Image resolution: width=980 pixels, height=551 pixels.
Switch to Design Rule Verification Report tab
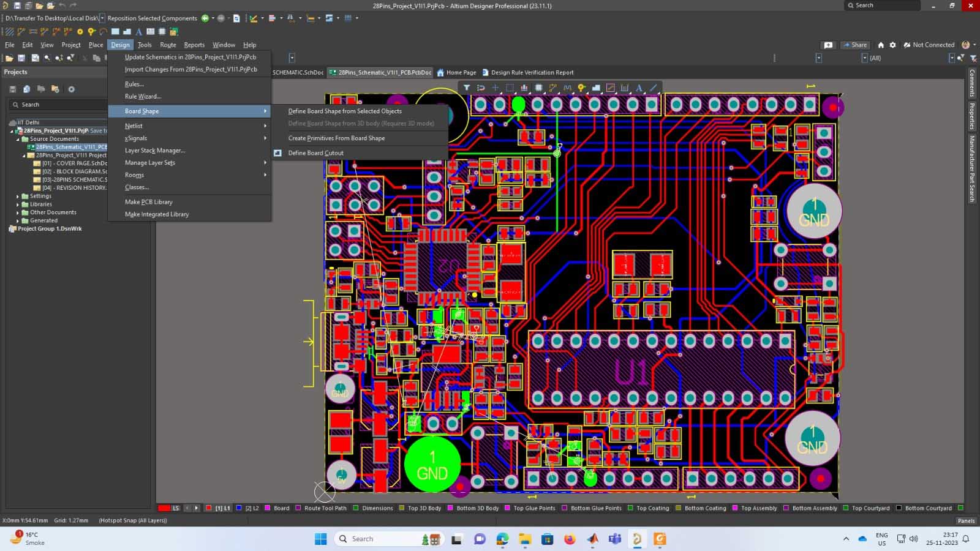tap(532, 72)
